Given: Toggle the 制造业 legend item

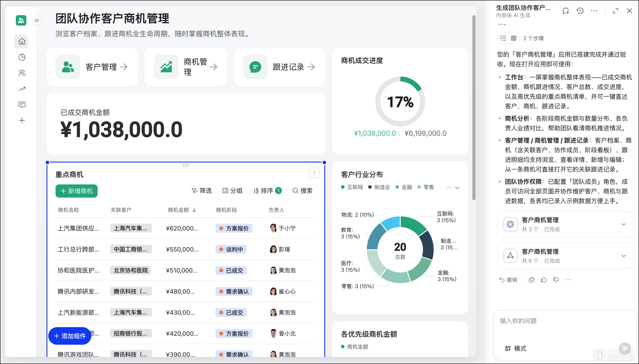Looking at the screenshot, I should tap(379, 187).
